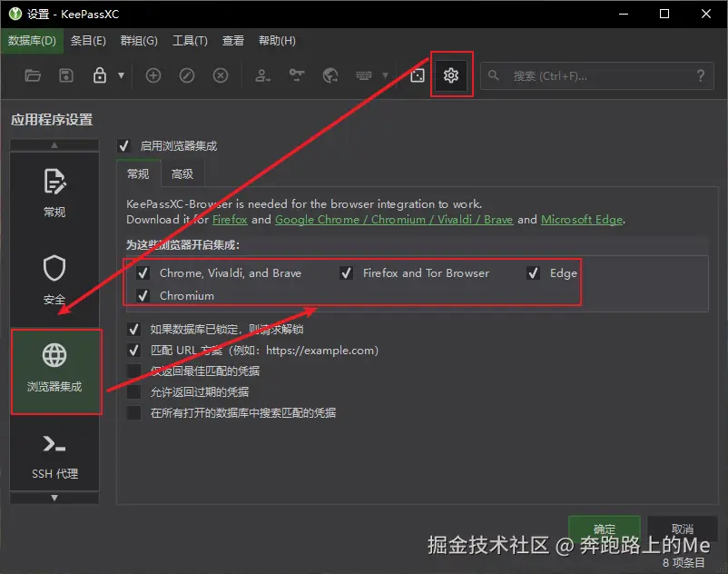This screenshot has width=728, height=574.
Task: Open the Firefox download link
Action: [230, 220]
